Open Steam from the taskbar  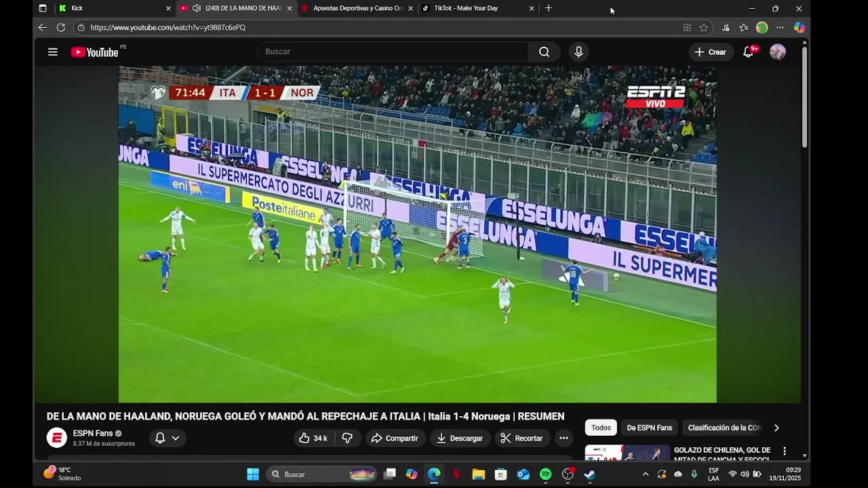click(590, 474)
